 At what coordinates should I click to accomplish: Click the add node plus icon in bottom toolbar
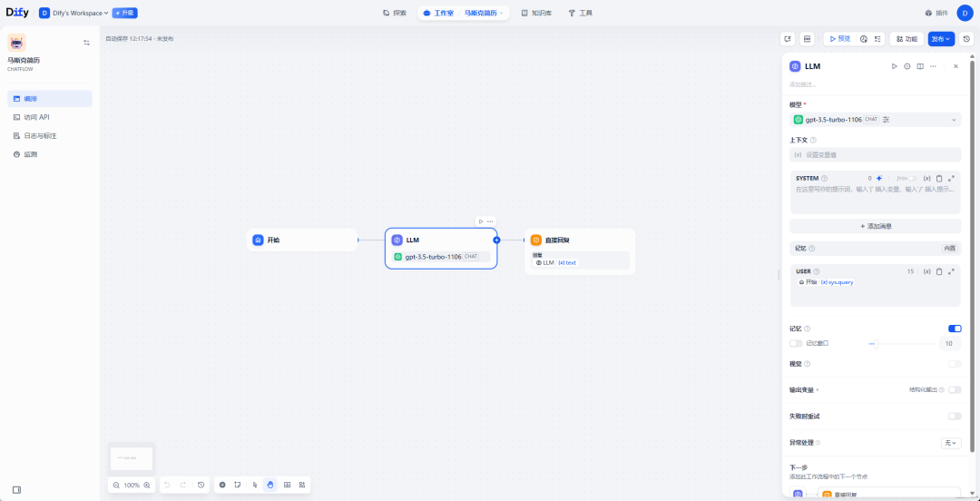(x=222, y=485)
